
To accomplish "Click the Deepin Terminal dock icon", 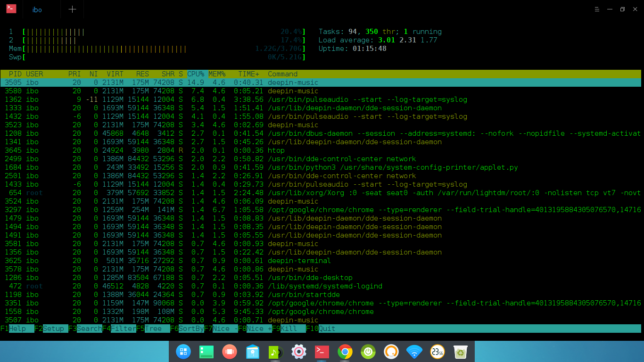I will click(x=322, y=352).
